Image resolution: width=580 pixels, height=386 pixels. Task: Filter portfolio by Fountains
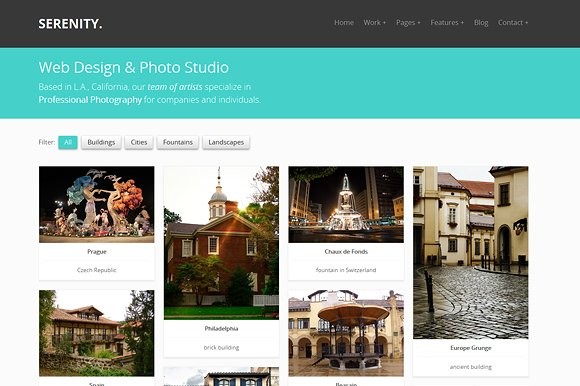pos(178,142)
